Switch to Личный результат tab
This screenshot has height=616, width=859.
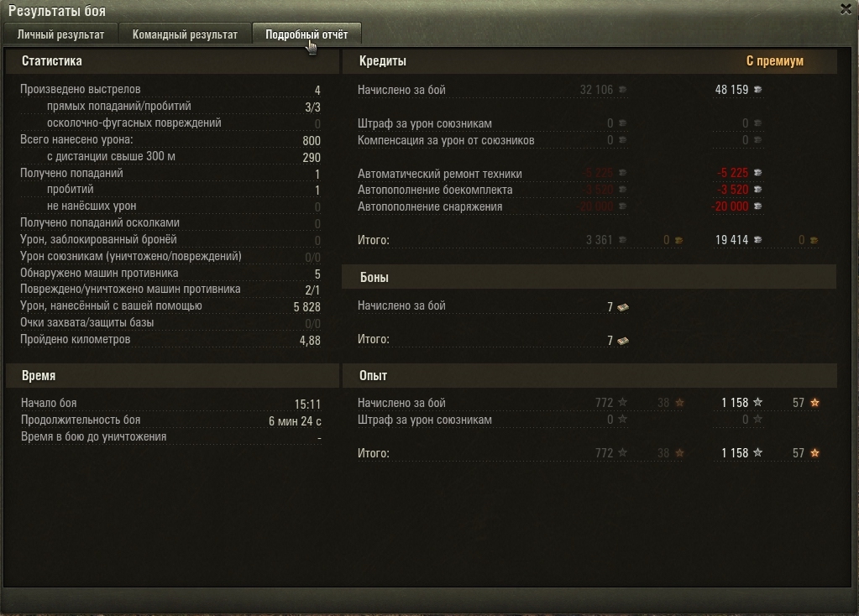point(60,34)
